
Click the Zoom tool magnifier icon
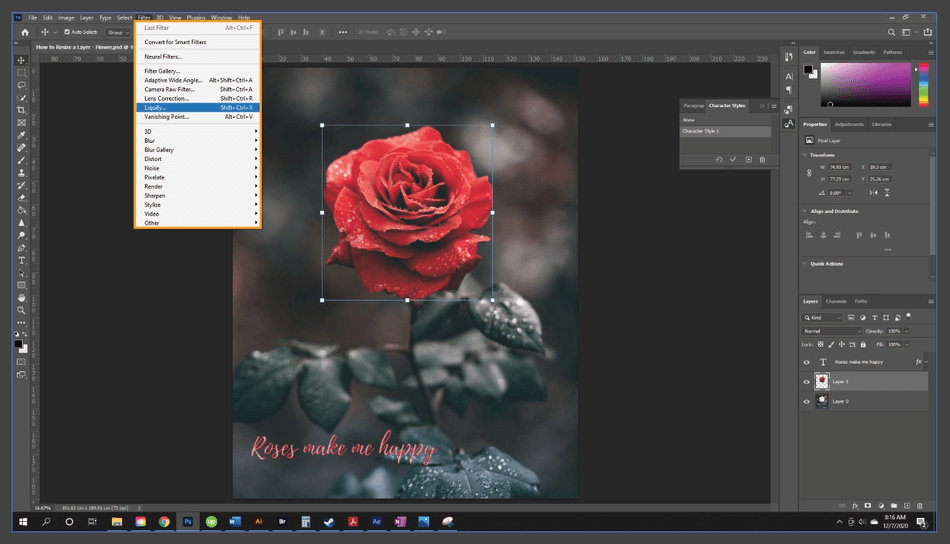click(x=21, y=310)
